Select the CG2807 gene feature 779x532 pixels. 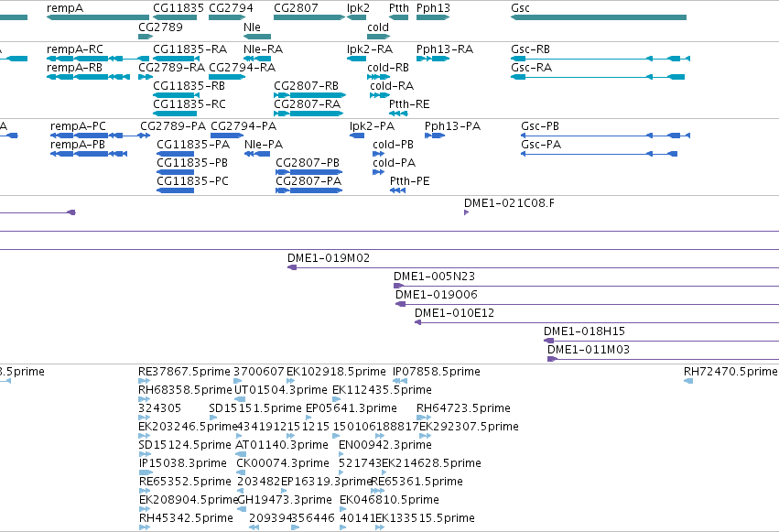[309, 17]
